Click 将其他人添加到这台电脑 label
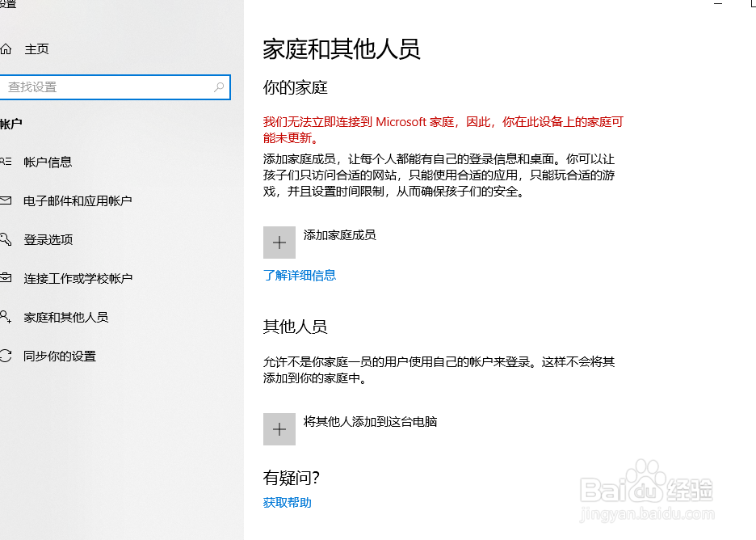 pos(370,422)
